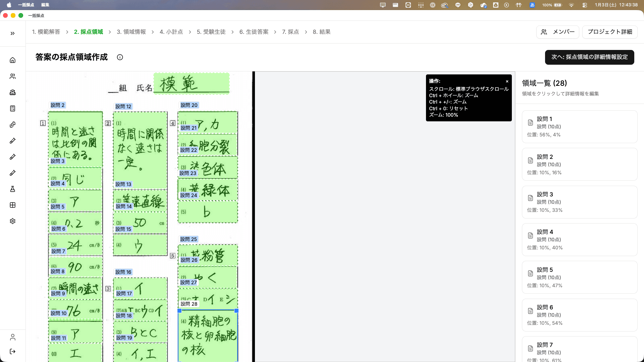The height and width of the screenshot is (362, 644).
Task: Click the 設問 2 label on answer sheet
Action: pos(57,105)
